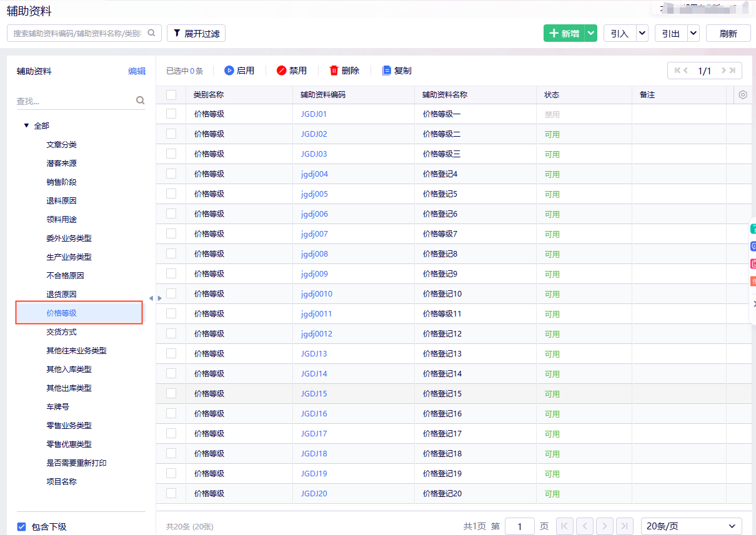
Task: Select 文章分类 in the category tree
Action: (x=61, y=144)
